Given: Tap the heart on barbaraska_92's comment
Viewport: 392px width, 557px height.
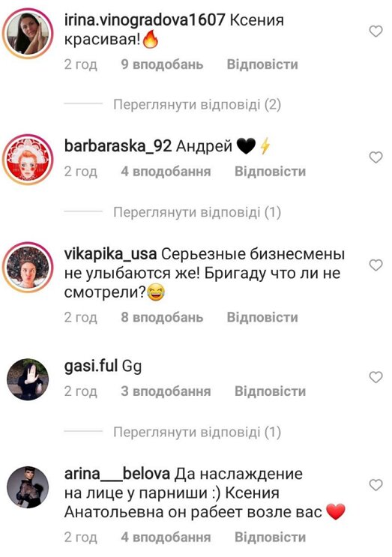Looking at the screenshot, I should point(376,157).
